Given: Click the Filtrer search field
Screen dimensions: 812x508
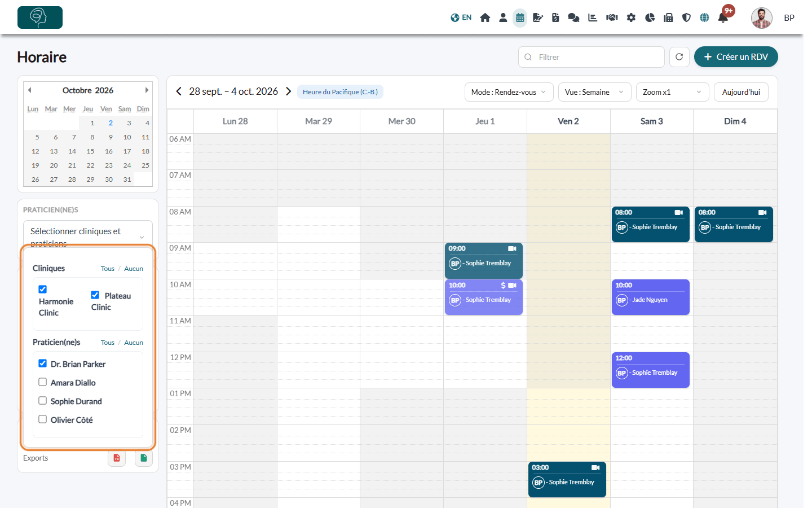Looking at the screenshot, I should (592, 57).
